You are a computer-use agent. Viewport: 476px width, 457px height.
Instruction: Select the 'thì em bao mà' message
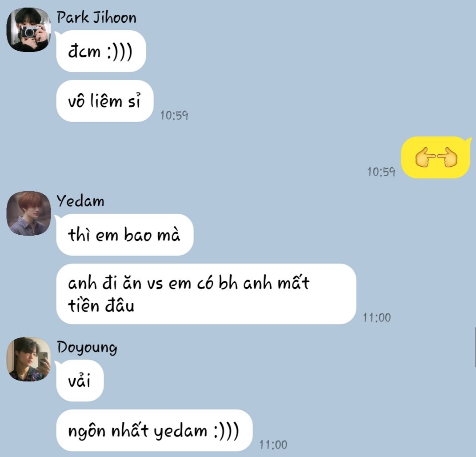[x=124, y=235]
